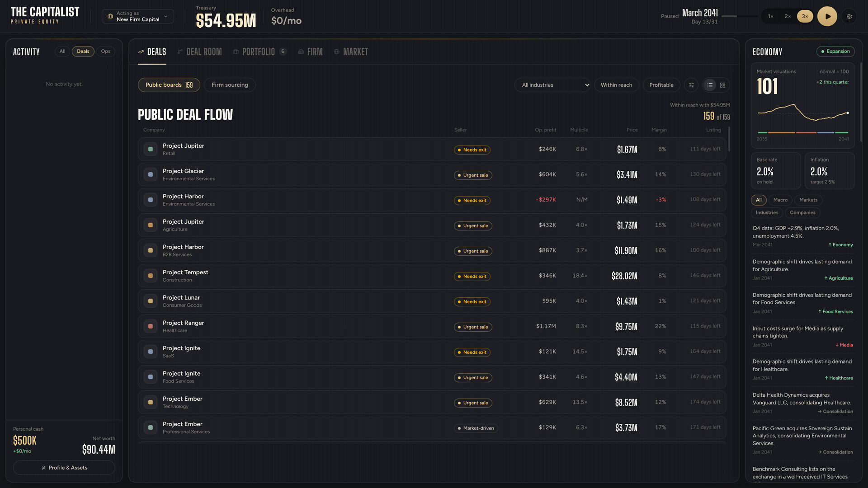This screenshot has width=868, height=488.
Task: Set game speed to 1x
Action: coord(770,16)
